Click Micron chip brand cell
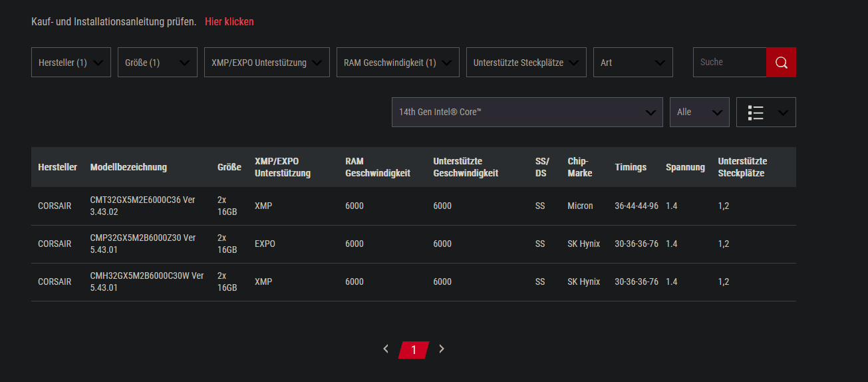The height and width of the screenshot is (382, 868). pyautogui.click(x=580, y=206)
